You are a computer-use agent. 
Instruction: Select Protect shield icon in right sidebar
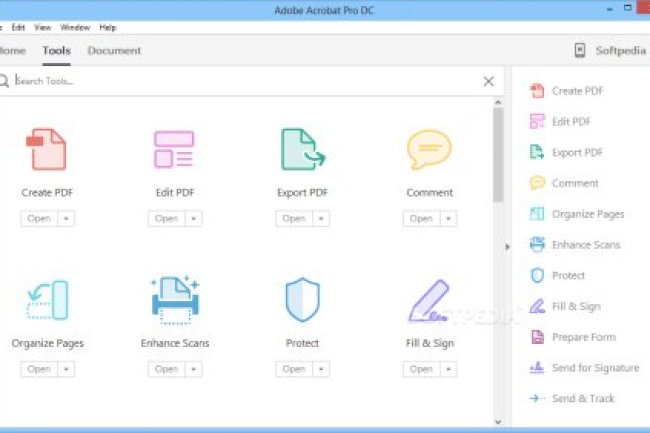click(537, 275)
